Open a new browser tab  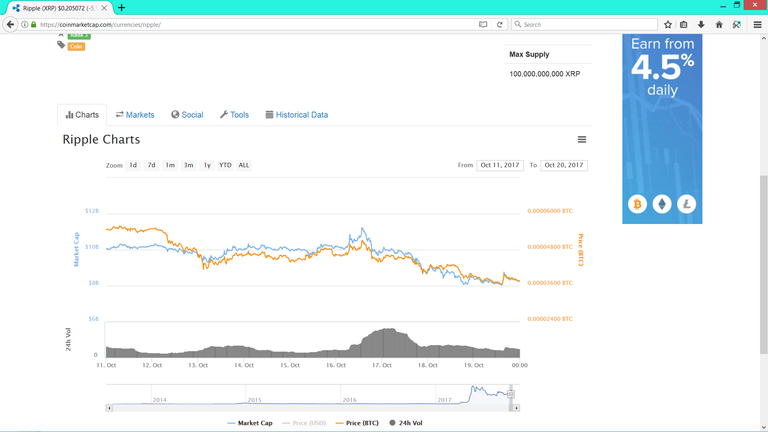(121, 8)
